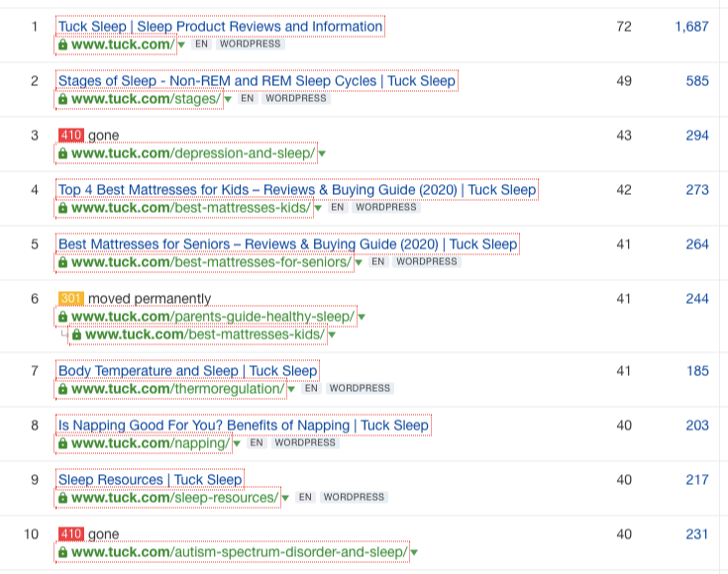Image resolution: width=728 pixels, height=574 pixels.
Task: Open the 1,687 value in the homepage row
Action: tap(691, 27)
